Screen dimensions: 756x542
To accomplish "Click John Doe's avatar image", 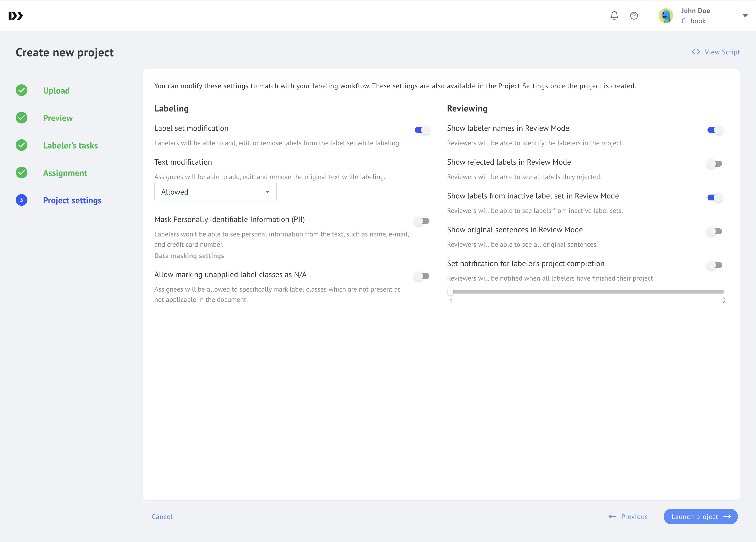I will tap(666, 16).
